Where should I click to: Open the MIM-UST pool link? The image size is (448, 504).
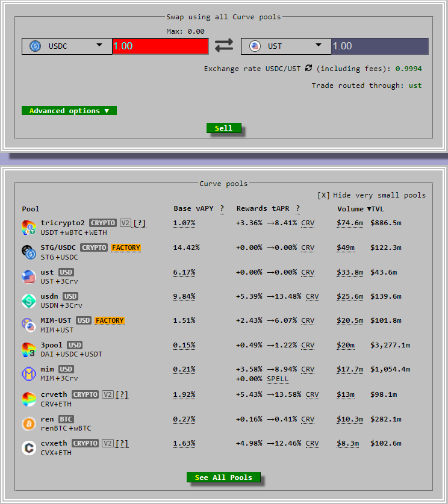[x=56, y=321]
